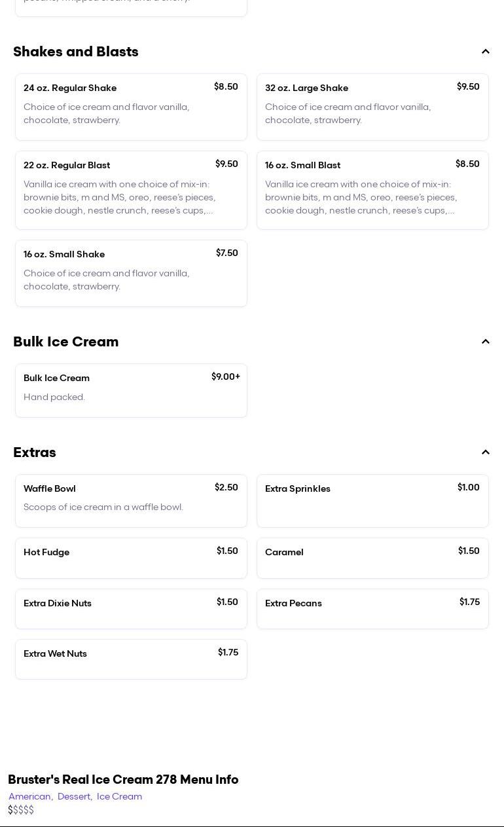Select the 16 oz. Small Shake card
Viewport: 504px width, 827px height.
pos(131,273)
